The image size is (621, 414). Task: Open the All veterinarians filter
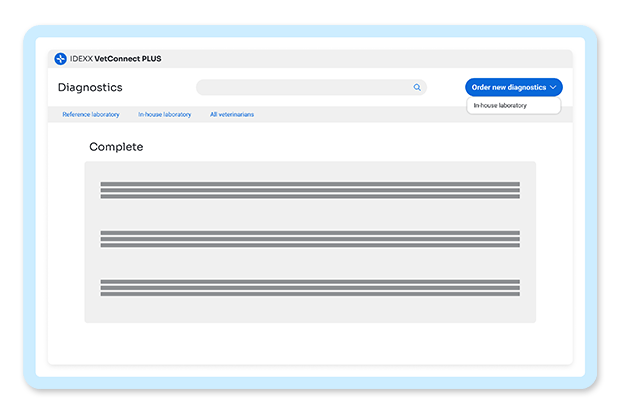click(x=232, y=114)
